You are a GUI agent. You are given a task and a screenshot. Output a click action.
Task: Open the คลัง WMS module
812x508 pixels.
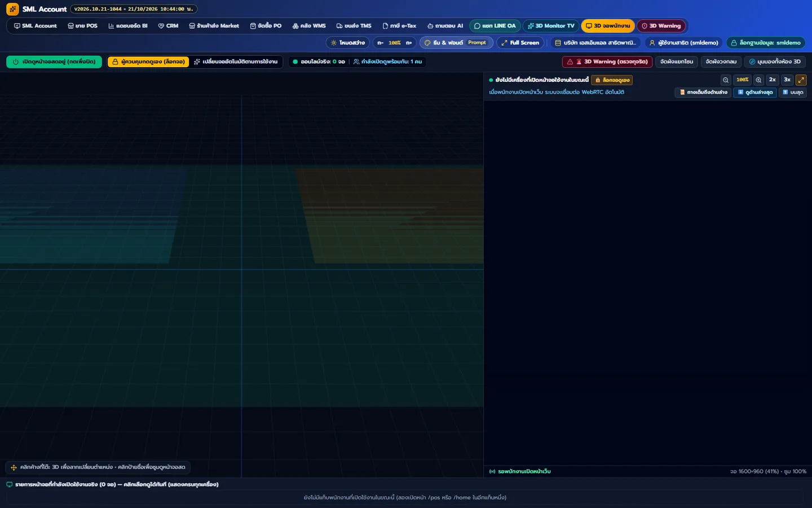[x=309, y=26]
